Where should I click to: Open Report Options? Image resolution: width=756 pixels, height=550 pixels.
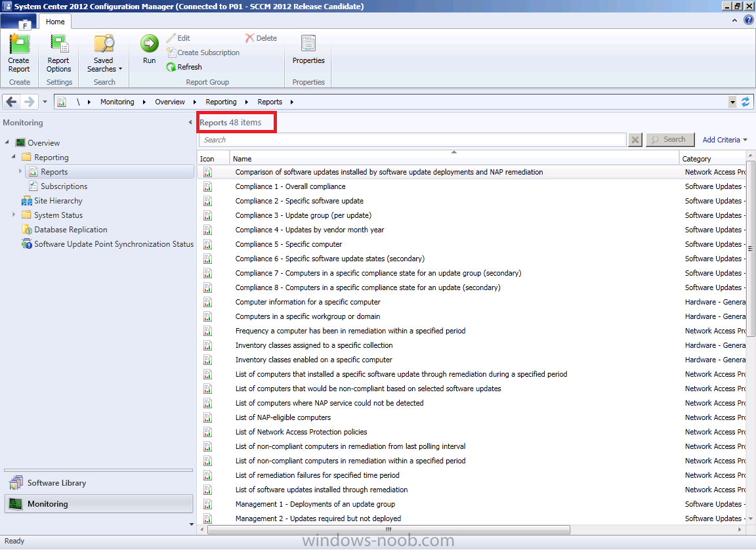click(58, 53)
